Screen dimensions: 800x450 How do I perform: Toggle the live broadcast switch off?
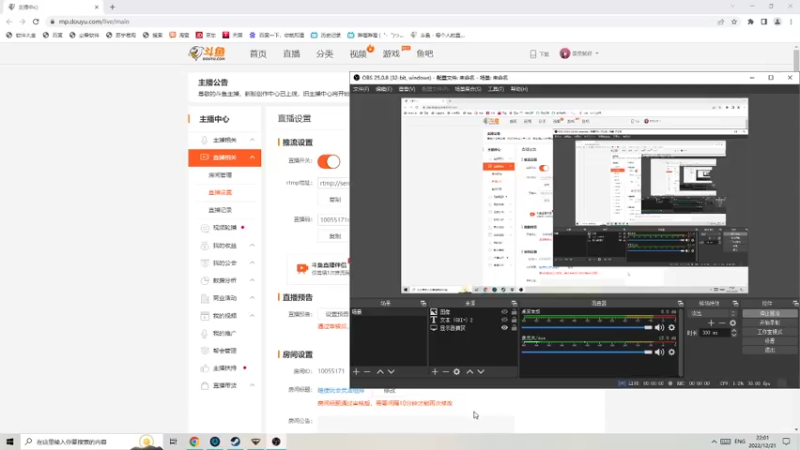[x=329, y=161]
